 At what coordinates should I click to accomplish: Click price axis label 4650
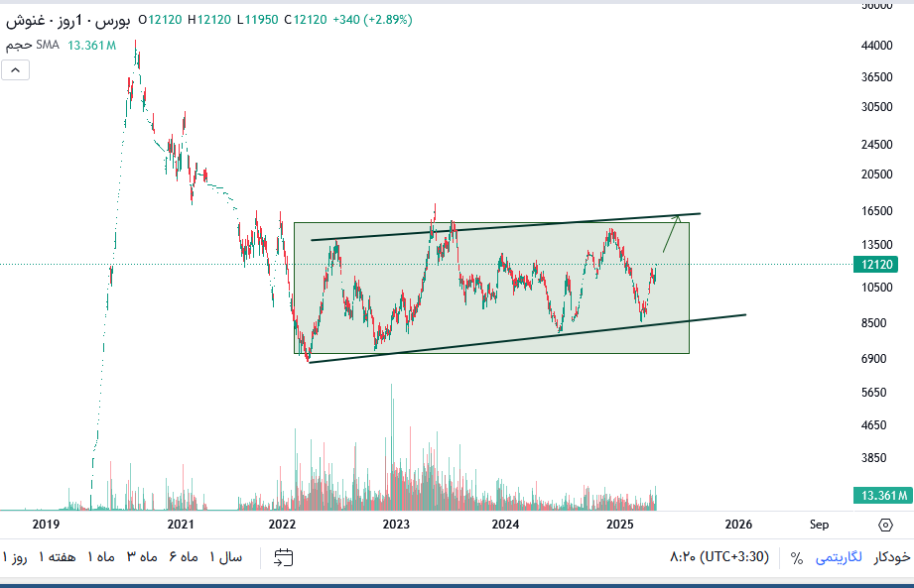point(873,425)
